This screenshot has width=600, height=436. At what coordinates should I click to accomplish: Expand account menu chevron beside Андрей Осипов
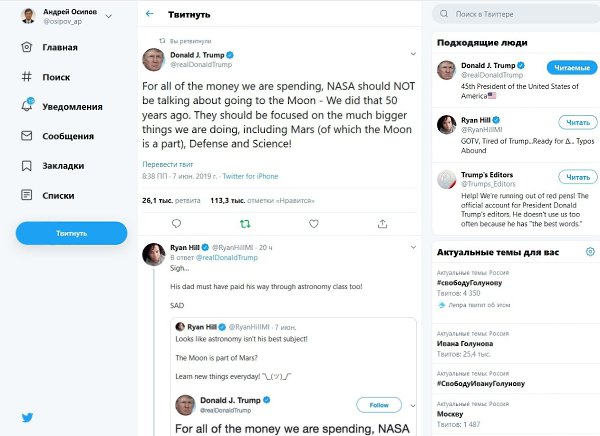[x=109, y=16]
